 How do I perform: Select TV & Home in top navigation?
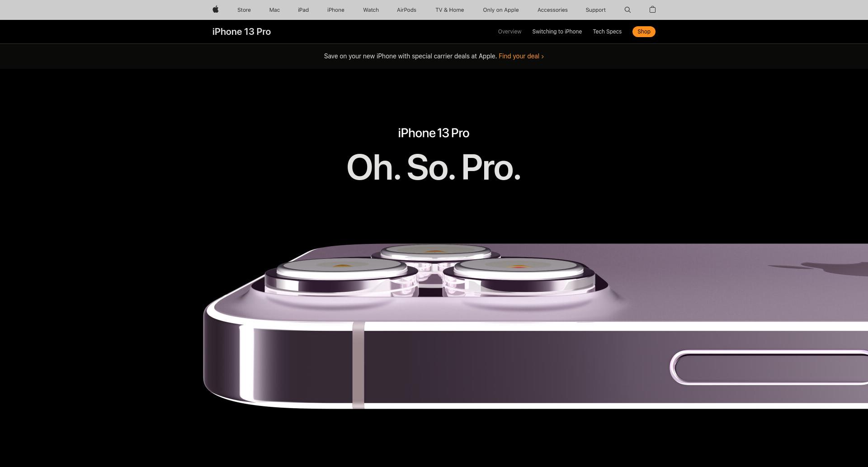[x=450, y=10]
